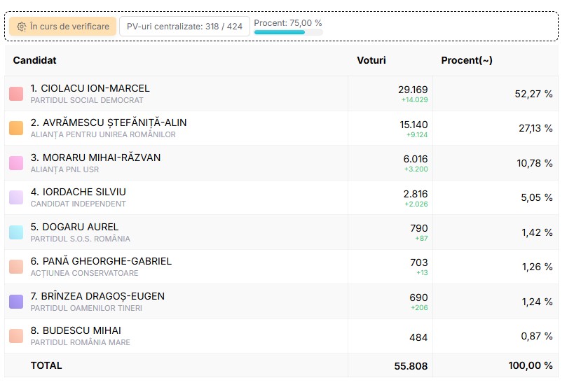Click the swatch next to Budescu Mihai
Image resolution: width=567 pixels, height=392 pixels.
[16, 336]
